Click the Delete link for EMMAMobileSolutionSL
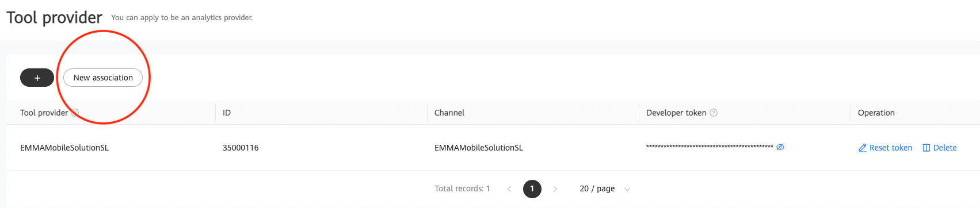 coord(940,148)
